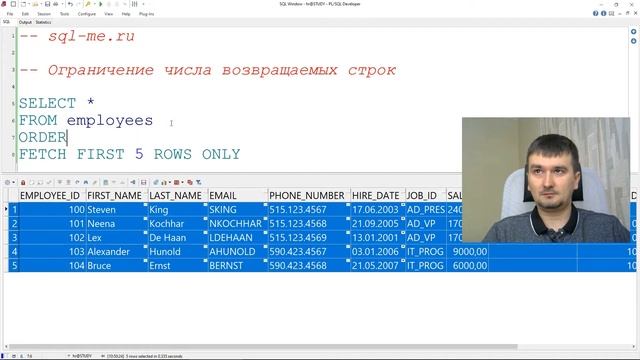The width and height of the screenshot is (640, 360).
Task: Open the dropdown arrow next to New icon
Action: [x=29, y=4]
